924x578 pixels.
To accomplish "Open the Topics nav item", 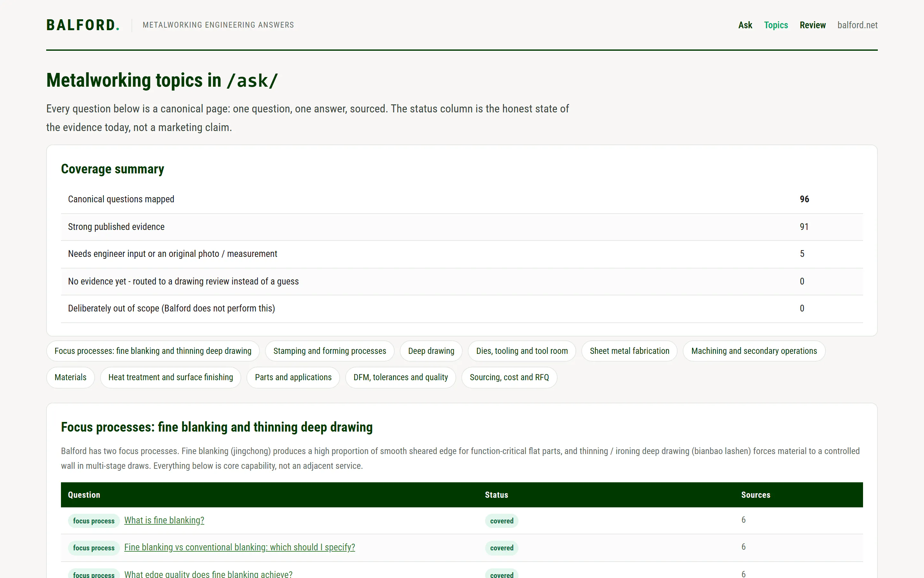I will click(776, 25).
